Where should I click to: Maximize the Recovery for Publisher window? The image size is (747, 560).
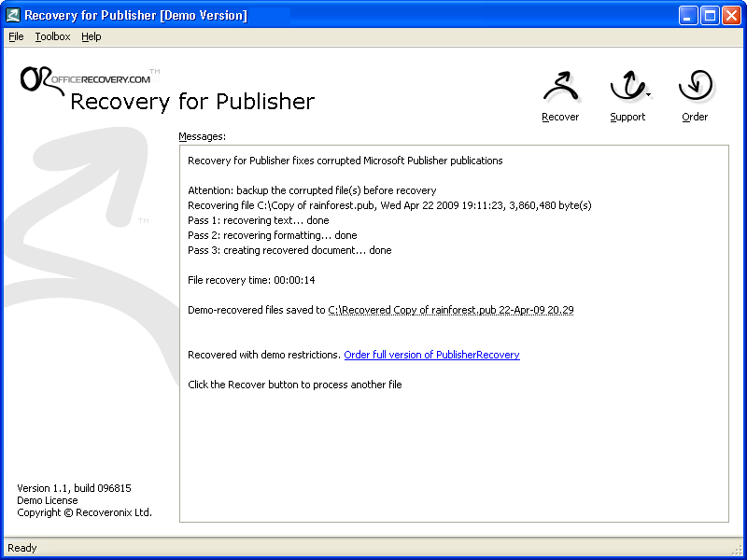pos(710,16)
